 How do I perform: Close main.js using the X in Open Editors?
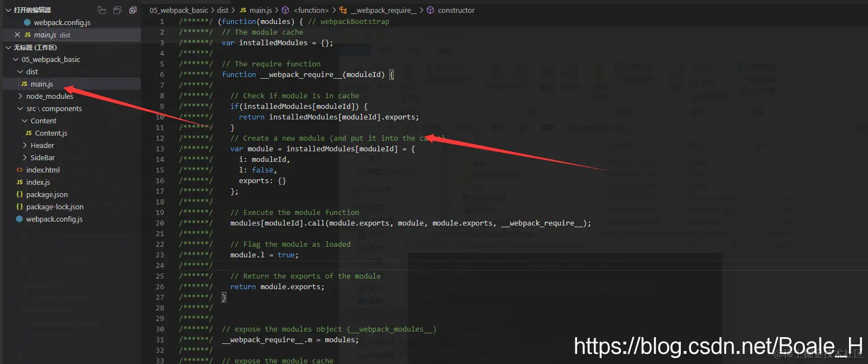click(17, 35)
